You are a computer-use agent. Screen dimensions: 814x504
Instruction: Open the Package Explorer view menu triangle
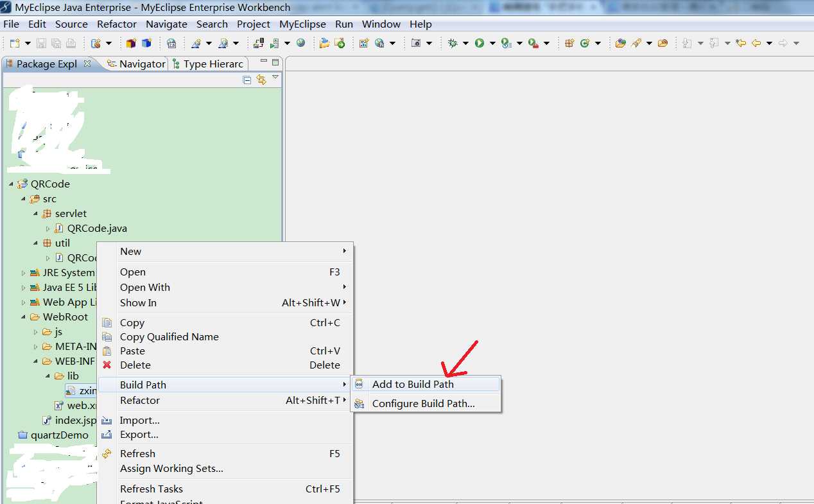275,77
